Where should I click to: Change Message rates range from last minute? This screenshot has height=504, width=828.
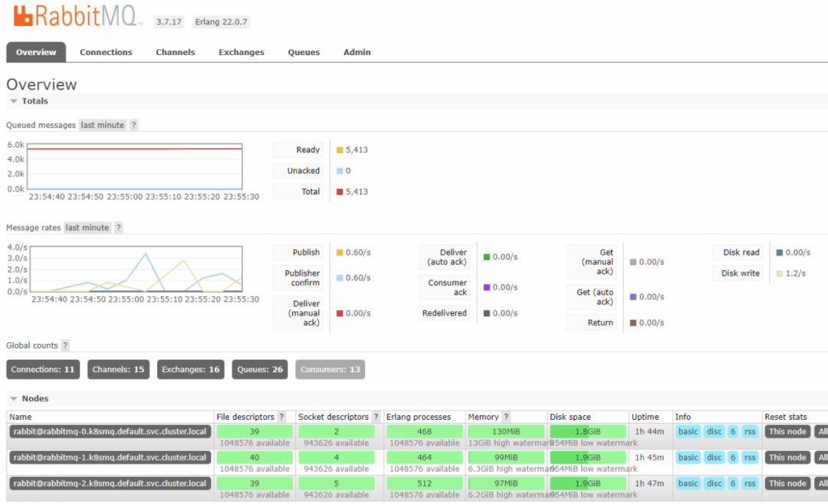click(x=87, y=227)
